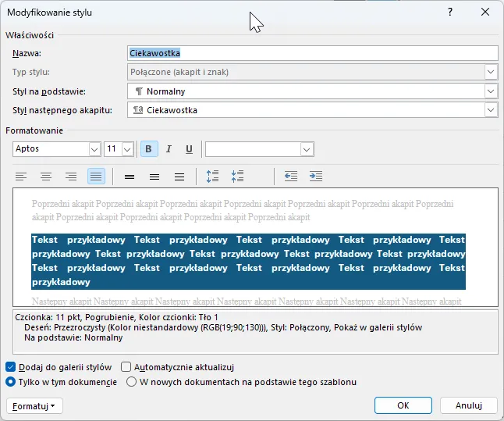This screenshot has height=421, width=504.
Task: Click the increase paragraph spacing icon
Action: click(213, 177)
